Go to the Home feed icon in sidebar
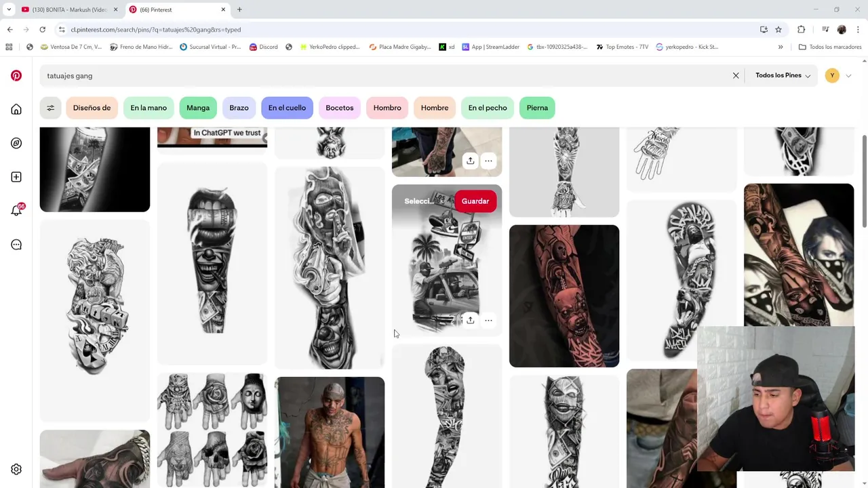 16,109
